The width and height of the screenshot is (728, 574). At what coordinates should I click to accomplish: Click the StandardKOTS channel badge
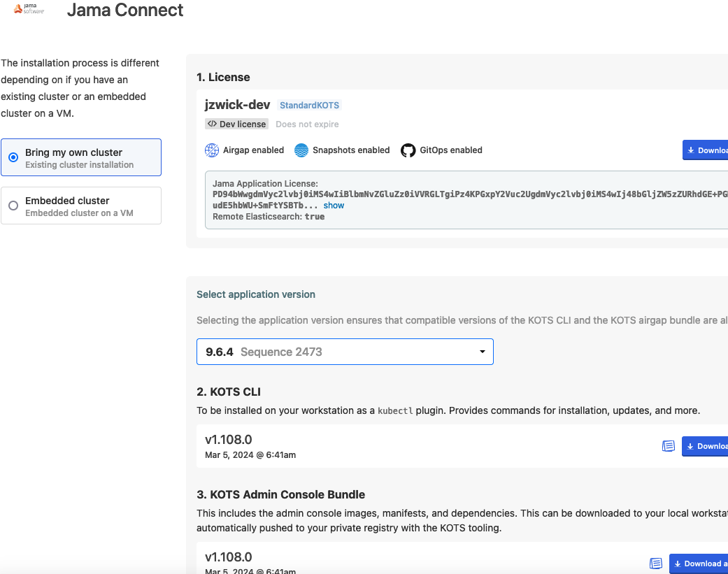point(309,106)
